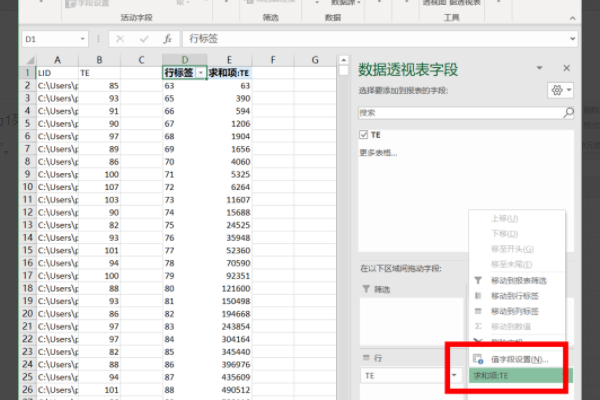
Task: Click the formula bar enter checkmark icon
Action: pyautogui.click(x=143, y=39)
